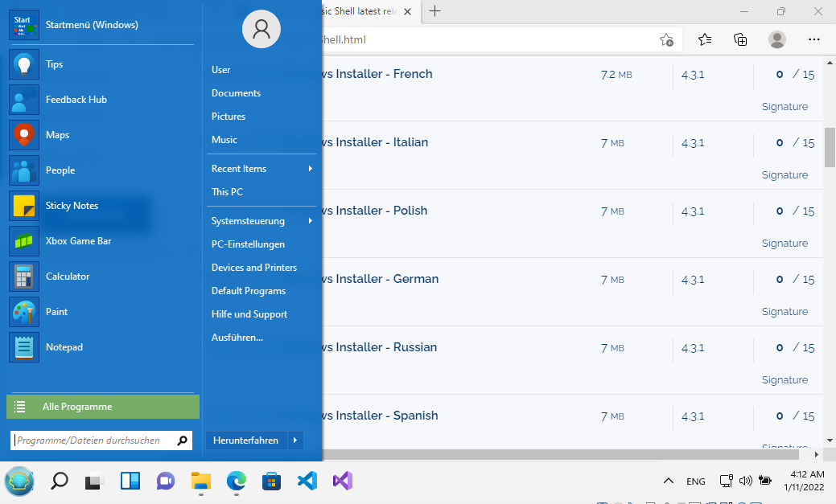Viewport: 836px width, 504px height.
Task: Open Microsoft Store from taskbar
Action: (271, 481)
